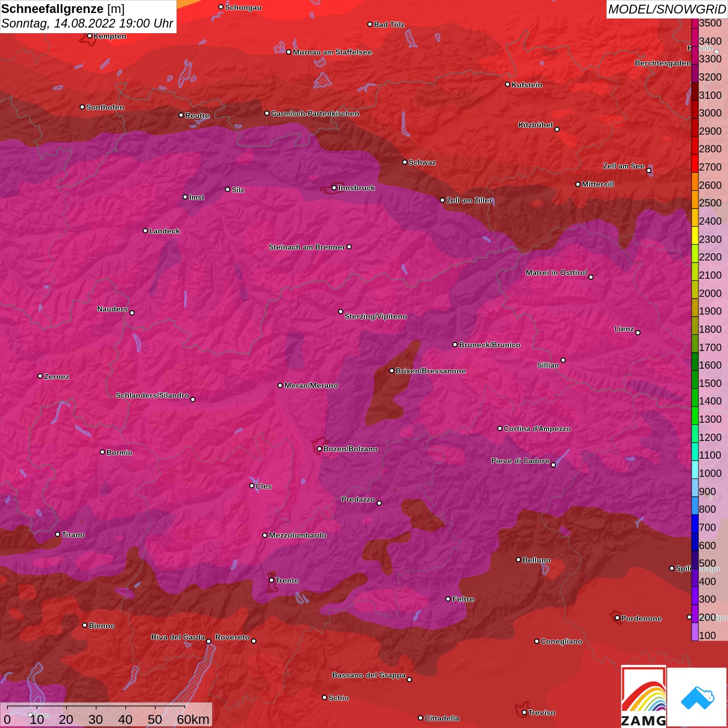Viewport: 728px width, 728px height.
Task: Click the 3000 legend value
Action: tap(710, 113)
